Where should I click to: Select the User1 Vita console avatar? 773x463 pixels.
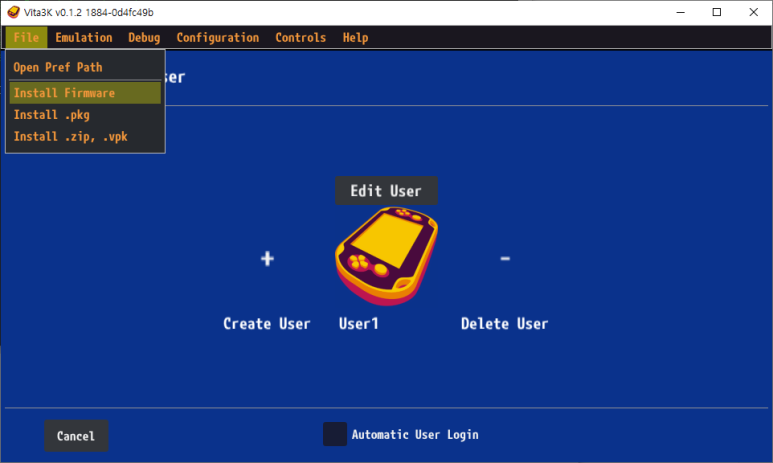(x=386, y=256)
